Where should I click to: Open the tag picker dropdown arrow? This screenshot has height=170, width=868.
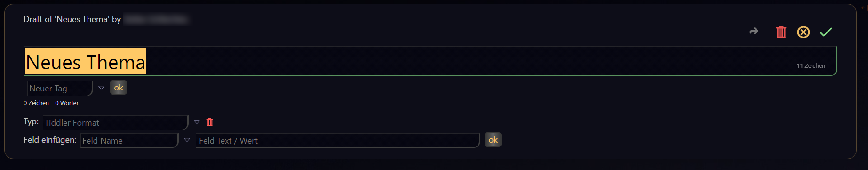101,88
